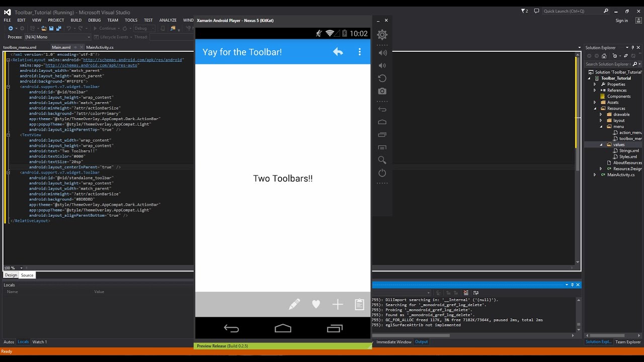Collapse the values folder
644x362 pixels.
[601, 145]
